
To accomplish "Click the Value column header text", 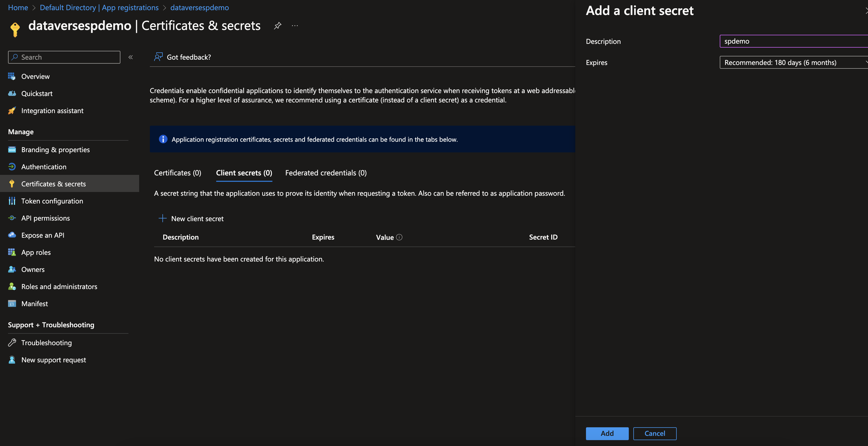I will pos(385,237).
